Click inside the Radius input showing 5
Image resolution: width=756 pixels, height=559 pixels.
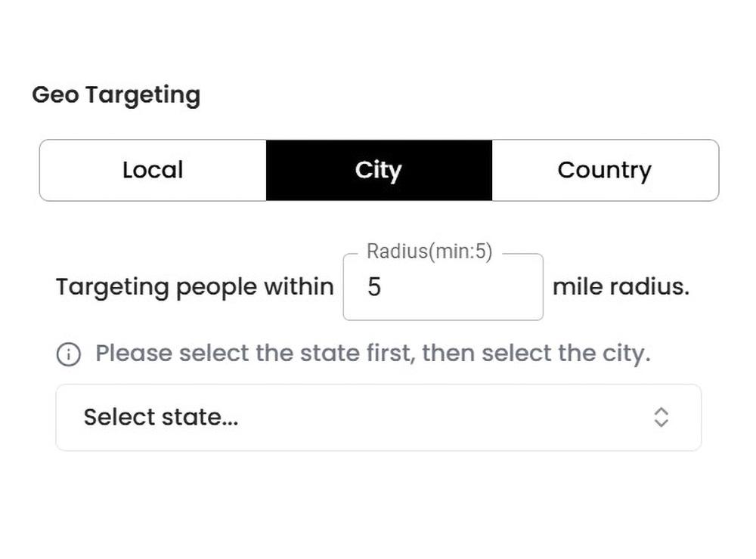443,287
